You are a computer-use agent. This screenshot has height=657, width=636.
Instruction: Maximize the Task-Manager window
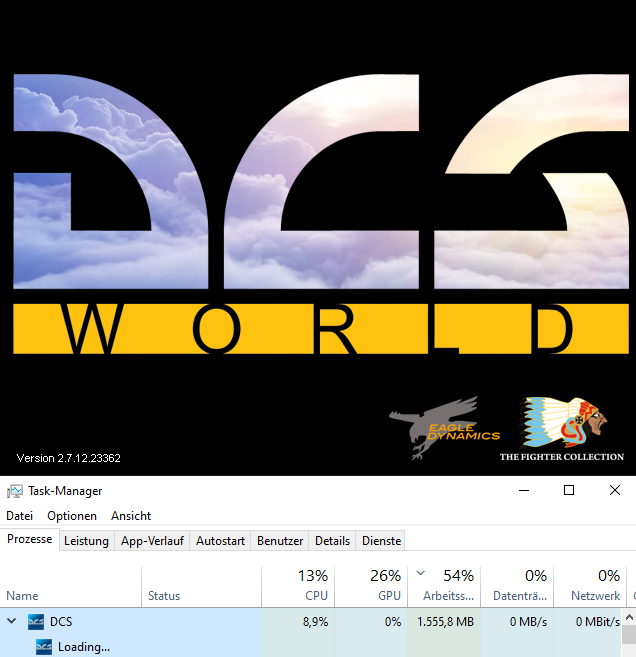[569, 490]
